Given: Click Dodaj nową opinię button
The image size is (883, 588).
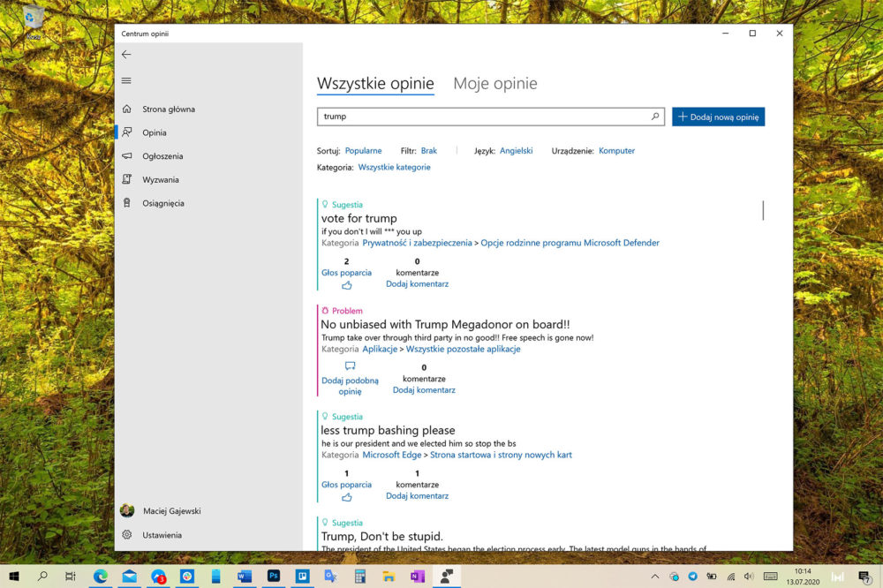Looking at the screenshot, I should tap(718, 117).
